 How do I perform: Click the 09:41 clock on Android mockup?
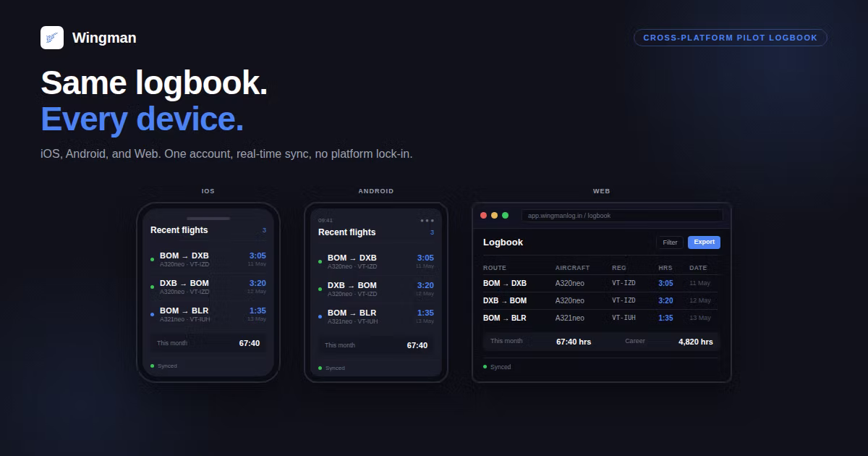pyautogui.click(x=325, y=221)
